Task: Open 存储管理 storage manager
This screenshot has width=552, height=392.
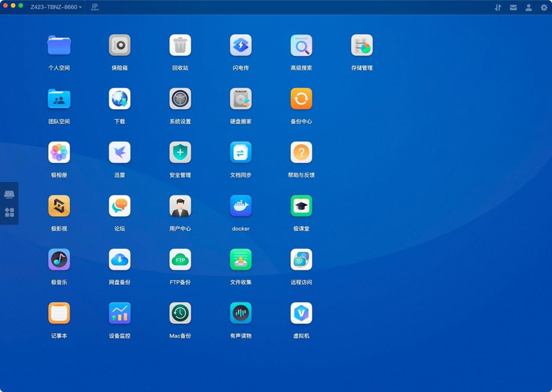Action: (362, 45)
